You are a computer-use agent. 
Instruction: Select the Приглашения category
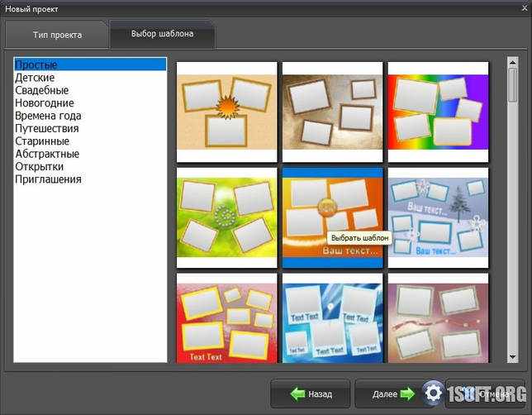[48, 179]
